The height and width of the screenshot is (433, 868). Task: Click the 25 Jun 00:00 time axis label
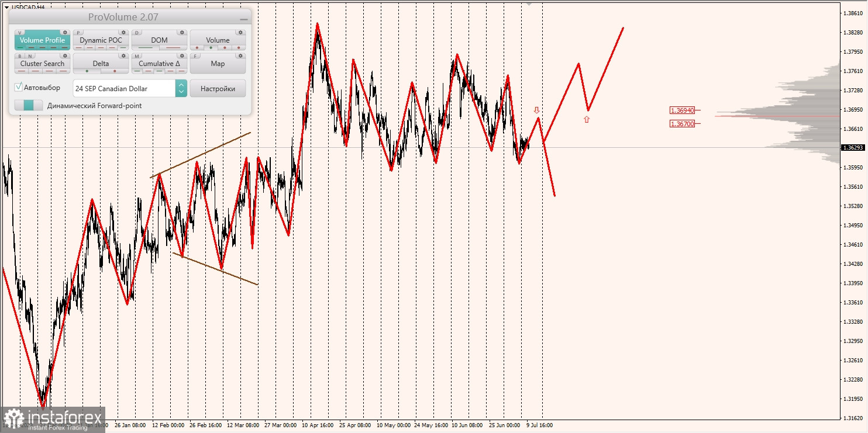pos(504,425)
